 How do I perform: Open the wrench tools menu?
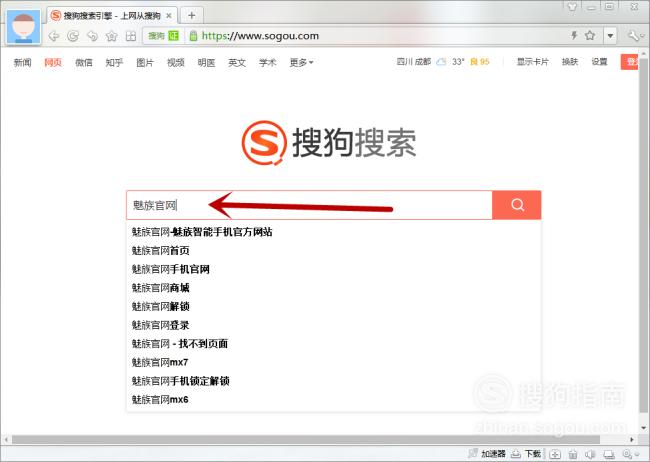[634, 36]
